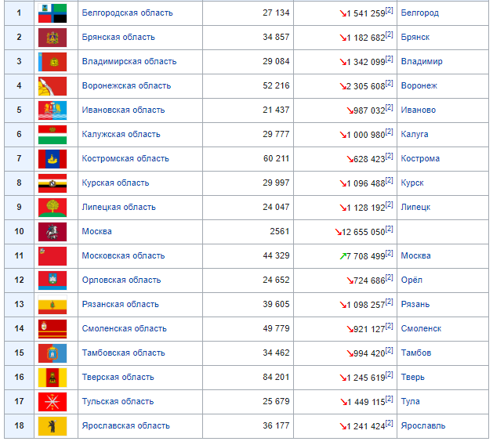Click the Bryansk Oblast flag icon
Image resolution: width=504 pixels, height=445 pixels.
pyautogui.click(x=53, y=37)
